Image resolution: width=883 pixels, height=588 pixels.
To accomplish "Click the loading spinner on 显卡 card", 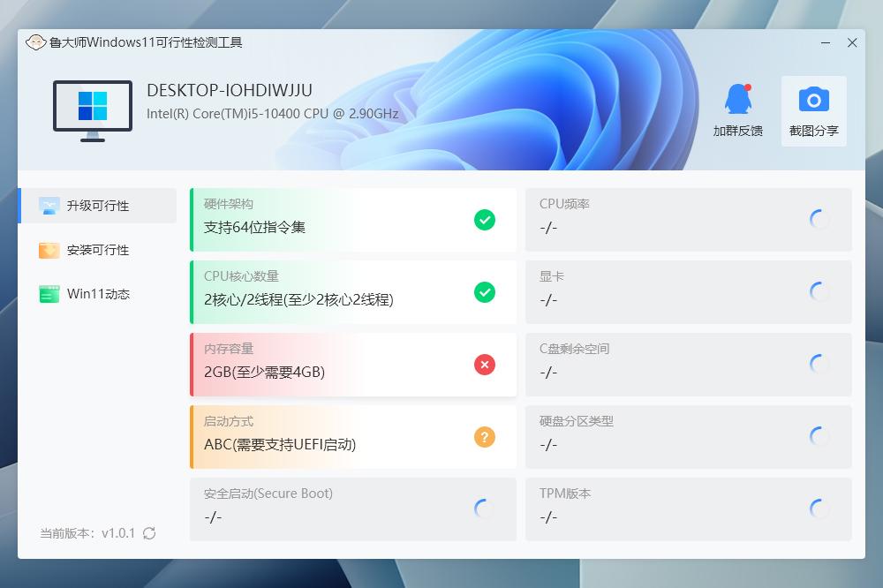I will click(x=819, y=291).
